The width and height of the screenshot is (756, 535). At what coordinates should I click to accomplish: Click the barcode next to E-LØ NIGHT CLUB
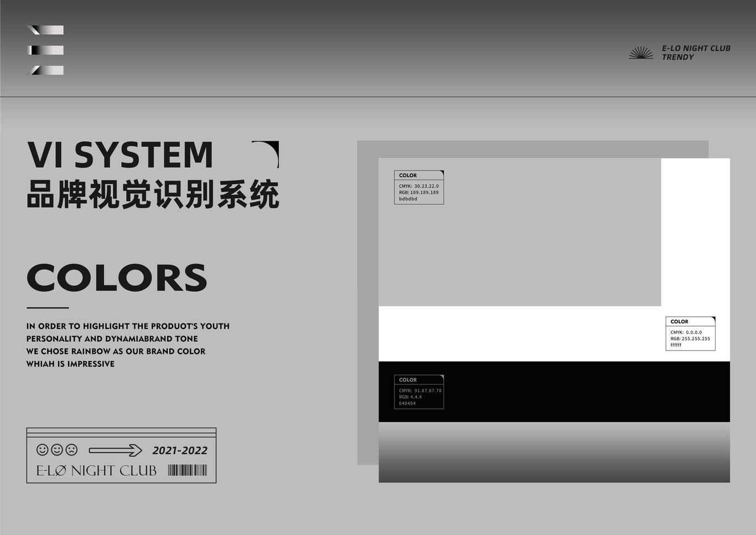[x=188, y=471]
